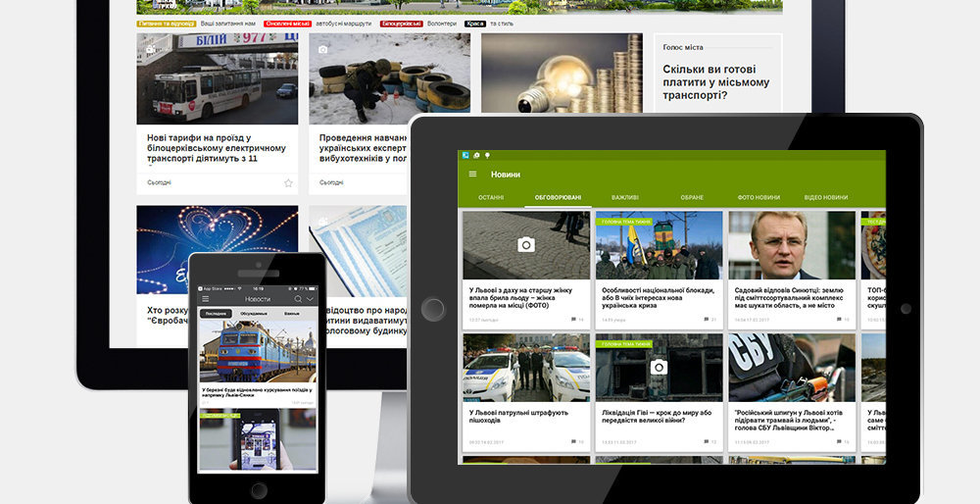Viewport: 980px width, 504px height.
Task: Select the Обсуждаемые segment on the phone
Action: pyautogui.click(x=259, y=314)
